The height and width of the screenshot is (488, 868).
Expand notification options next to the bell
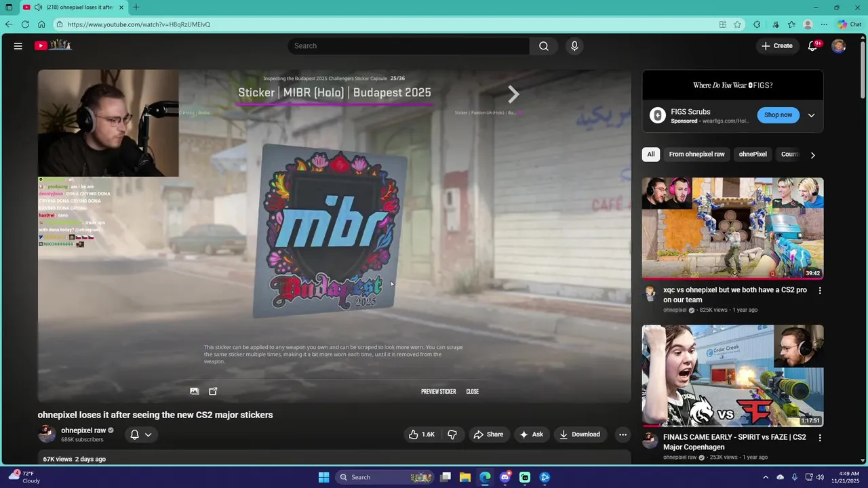pyautogui.click(x=148, y=435)
